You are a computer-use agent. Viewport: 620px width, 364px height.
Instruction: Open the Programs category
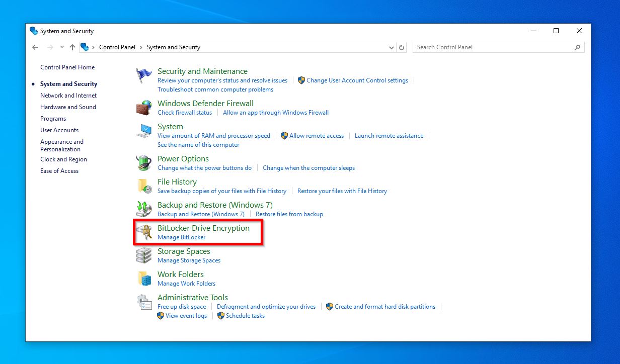[x=53, y=119]
